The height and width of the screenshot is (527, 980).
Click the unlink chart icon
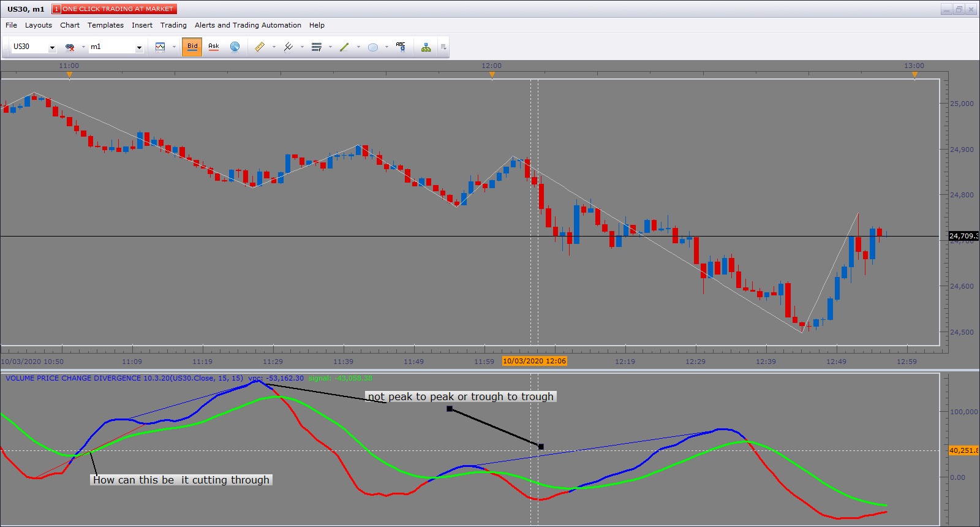coord(70,47)
